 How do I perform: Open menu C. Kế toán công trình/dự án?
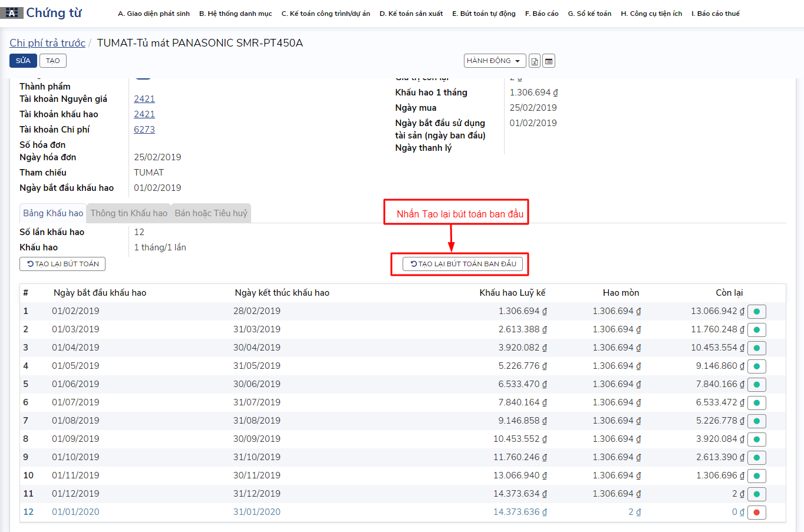(326, 14)
